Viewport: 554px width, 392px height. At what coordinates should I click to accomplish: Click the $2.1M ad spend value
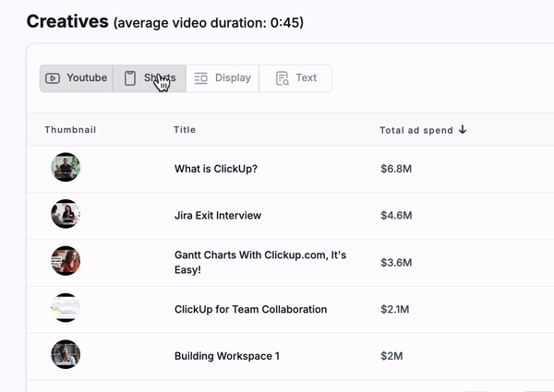[x=395, y=309]
